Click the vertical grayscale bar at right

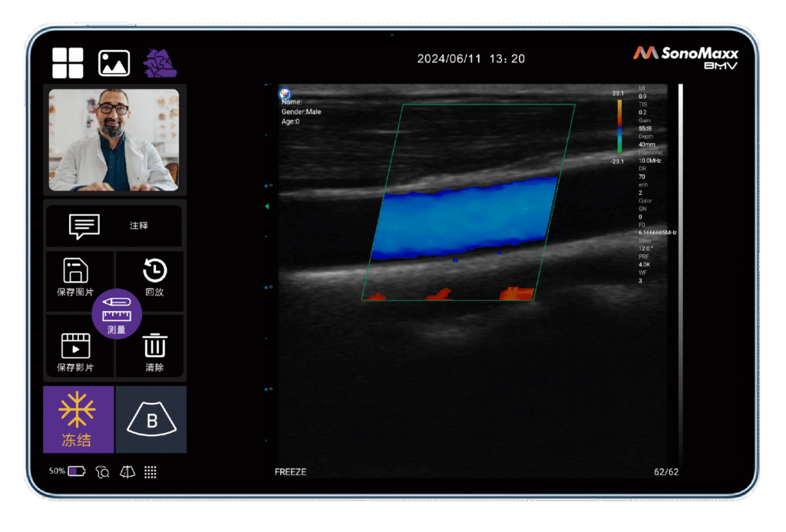click(680, 269)
